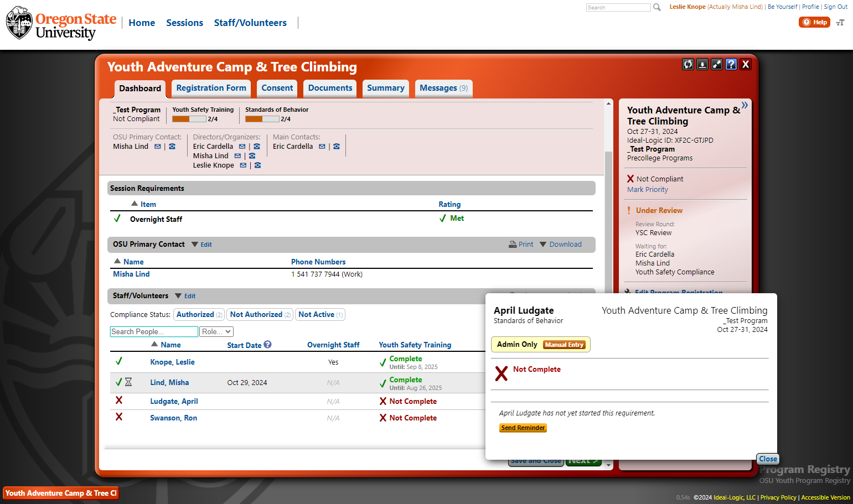Viewport: 853px width, 504px height.
Task: Expand Staff/Volunteers Edit menu
Action: click(x=185, y=296)
